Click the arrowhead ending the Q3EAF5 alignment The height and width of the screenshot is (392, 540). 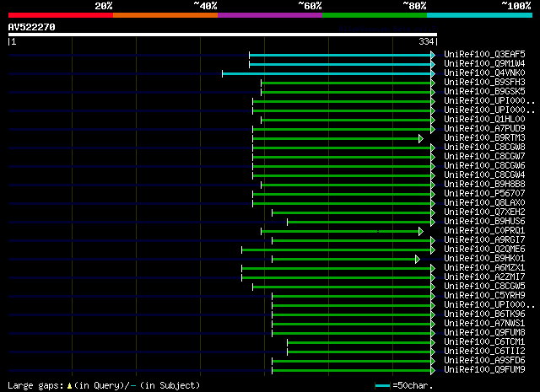click(x=433, y=55)
